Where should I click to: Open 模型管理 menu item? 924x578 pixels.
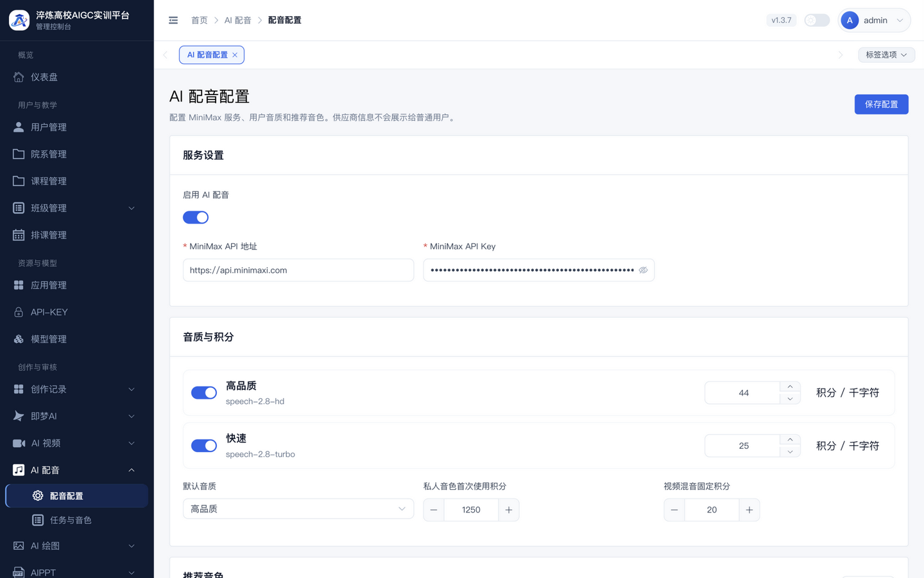[x=77, y=339]
